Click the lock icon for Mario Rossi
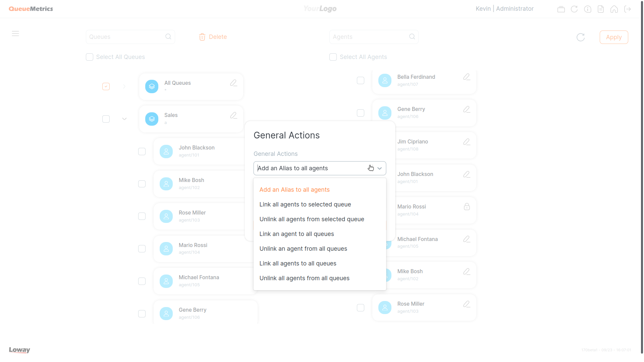 coord(467,207)
